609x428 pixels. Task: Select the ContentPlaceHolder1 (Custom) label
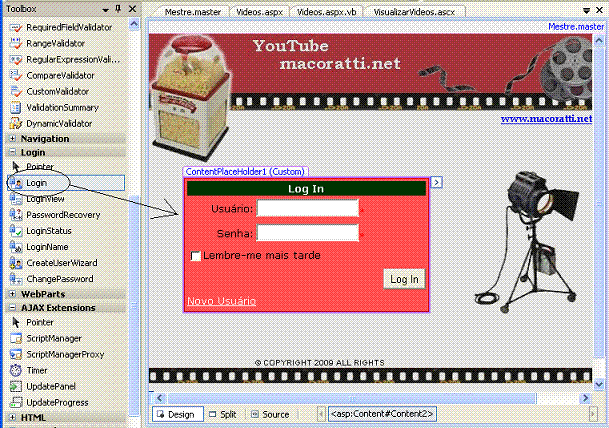pyautogui.click(x=245, y=172)
